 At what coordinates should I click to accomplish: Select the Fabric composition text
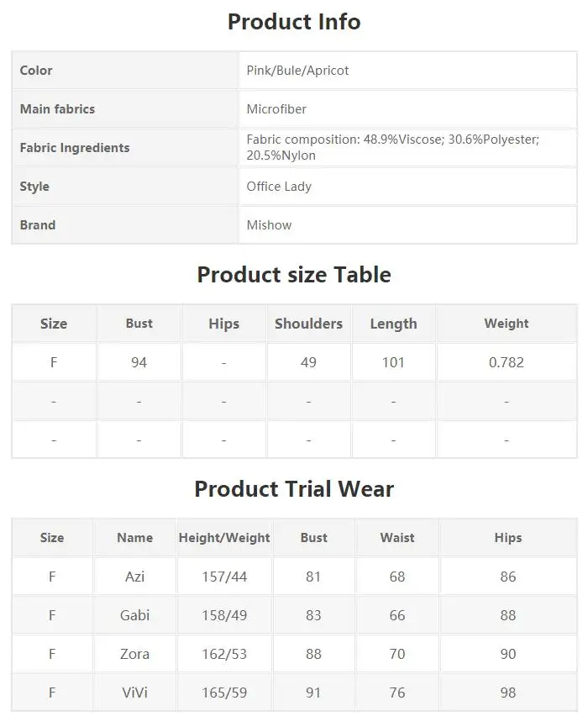(393, 147)
